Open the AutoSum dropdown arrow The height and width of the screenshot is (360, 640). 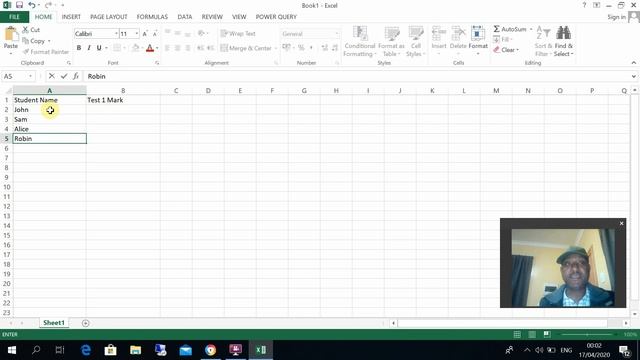(x=531, y=29)
